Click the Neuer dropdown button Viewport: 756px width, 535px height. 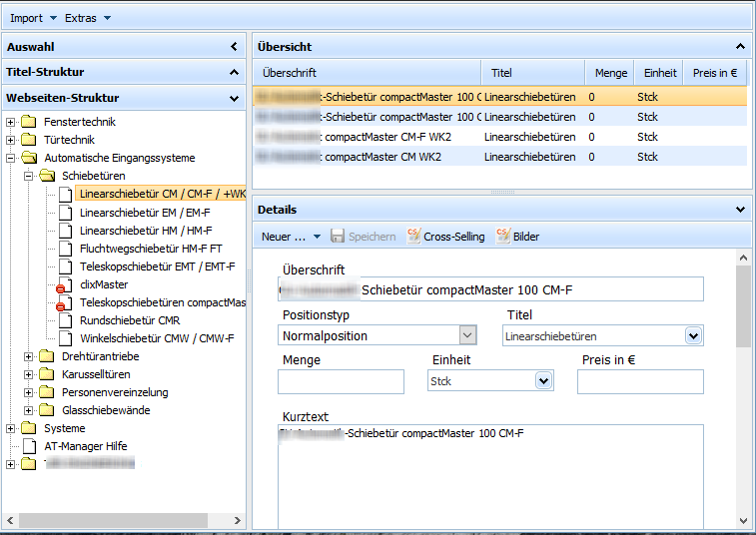point(291,237)
